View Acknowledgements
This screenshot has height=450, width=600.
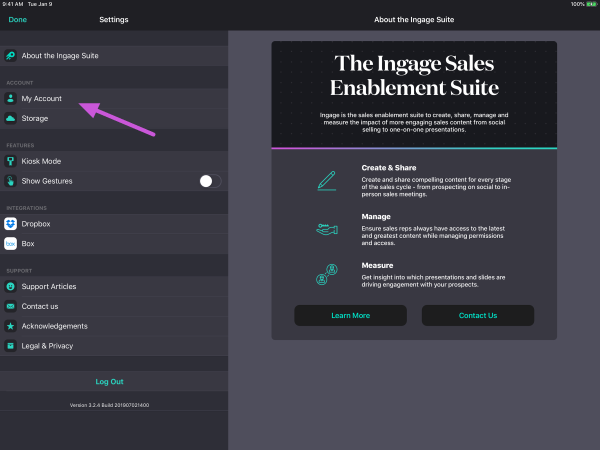point(114,326)
